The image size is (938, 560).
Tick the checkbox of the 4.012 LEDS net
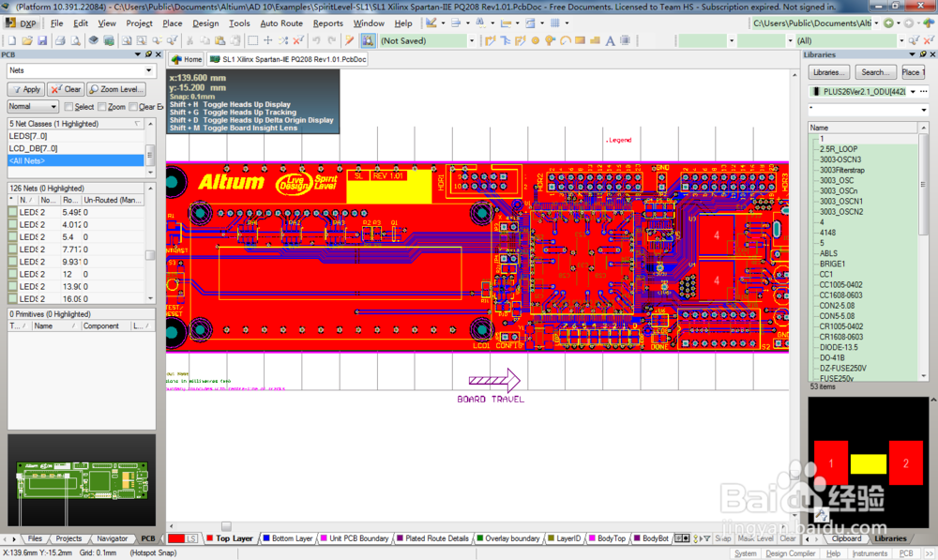[12, 224]
